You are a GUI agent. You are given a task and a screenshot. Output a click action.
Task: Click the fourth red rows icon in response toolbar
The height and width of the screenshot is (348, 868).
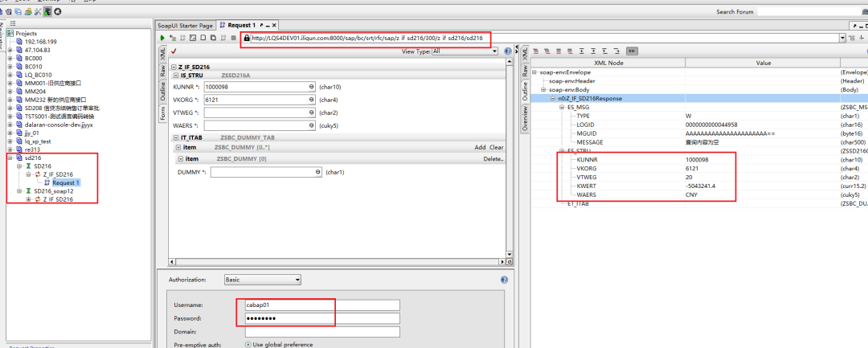[570, 51]
